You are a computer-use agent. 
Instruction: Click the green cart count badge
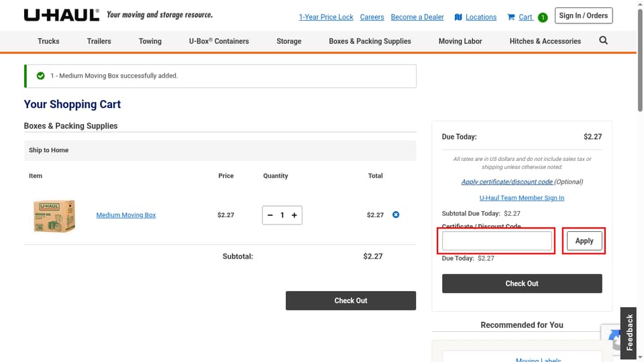(x=543, y=17)
